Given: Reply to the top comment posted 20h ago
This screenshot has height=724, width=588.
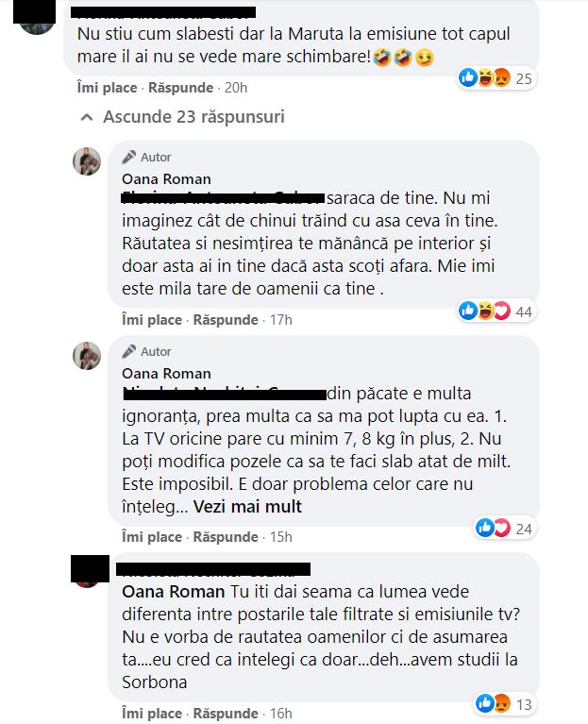Looking at the screenshot, I should [180, 87].
